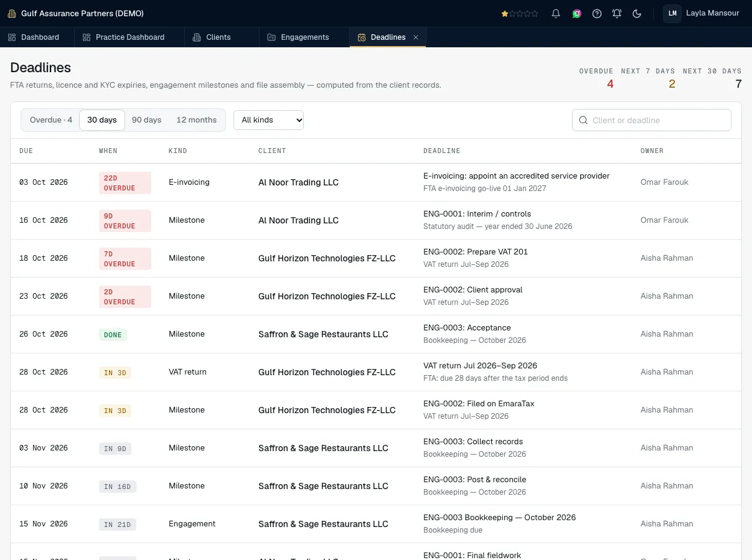
Task: Click the IN 16D badge
Action: [118, 487]
